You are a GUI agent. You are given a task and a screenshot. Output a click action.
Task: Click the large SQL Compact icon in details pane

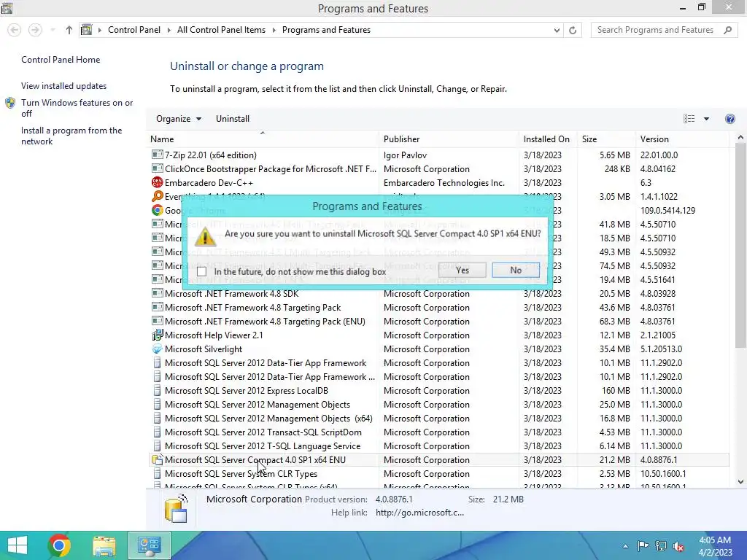(177, 508)
